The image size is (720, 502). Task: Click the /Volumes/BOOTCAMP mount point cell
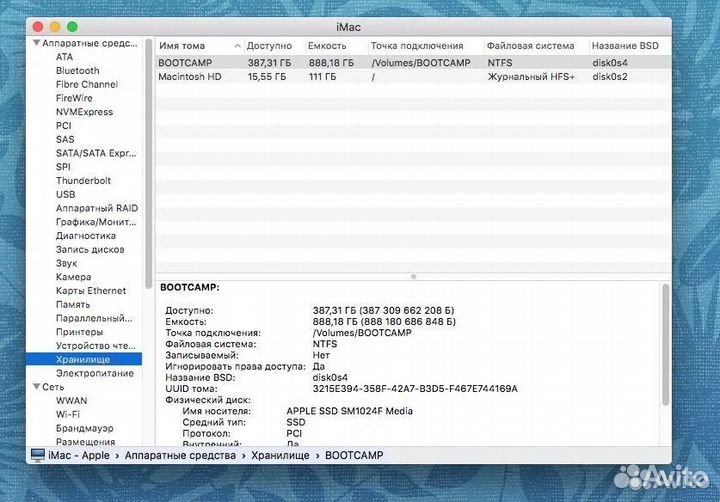click(x=421, y=63)
